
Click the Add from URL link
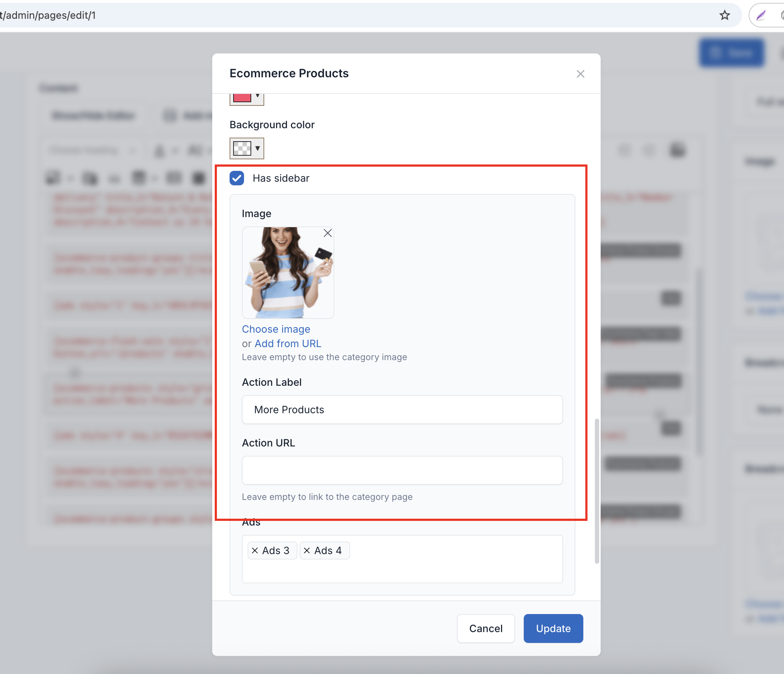288,344
